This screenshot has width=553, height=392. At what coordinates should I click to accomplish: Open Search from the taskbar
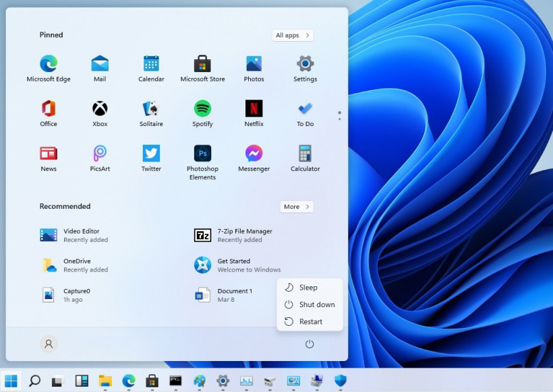tap(34, 380)
